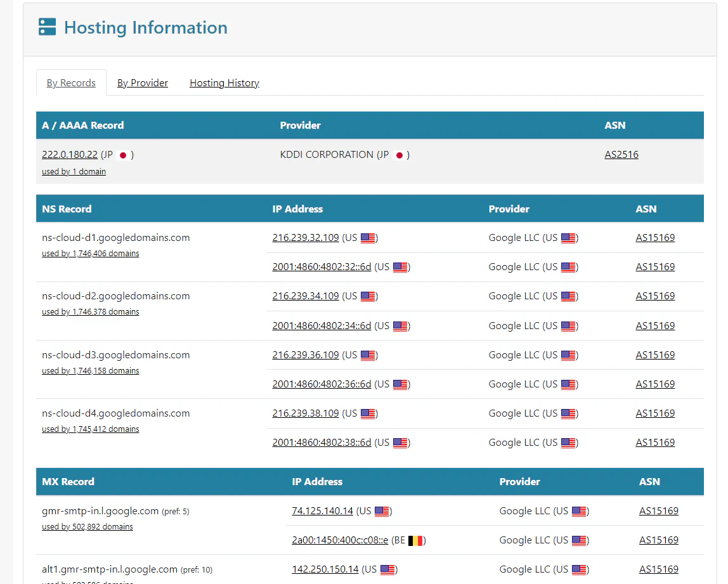Click ns-cloud-d3.googledomains.com text

(115, 355)
